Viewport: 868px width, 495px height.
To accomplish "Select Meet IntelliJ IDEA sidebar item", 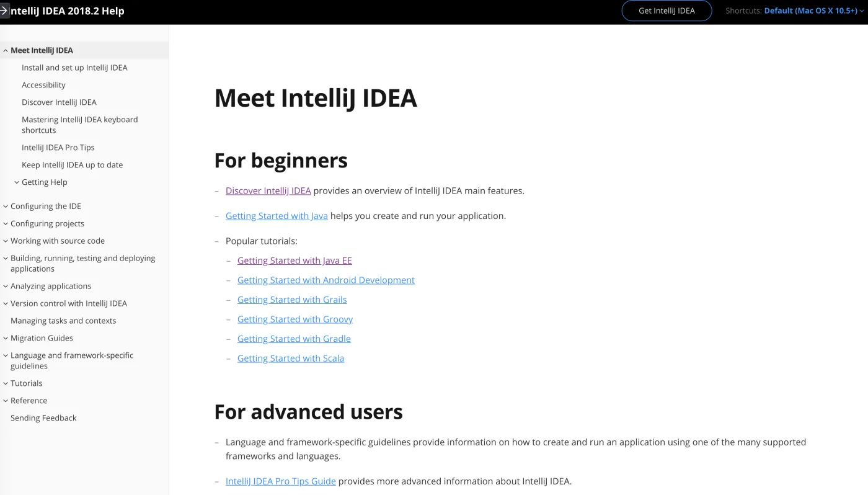I will pyautogui.click(x=42, y=50).
